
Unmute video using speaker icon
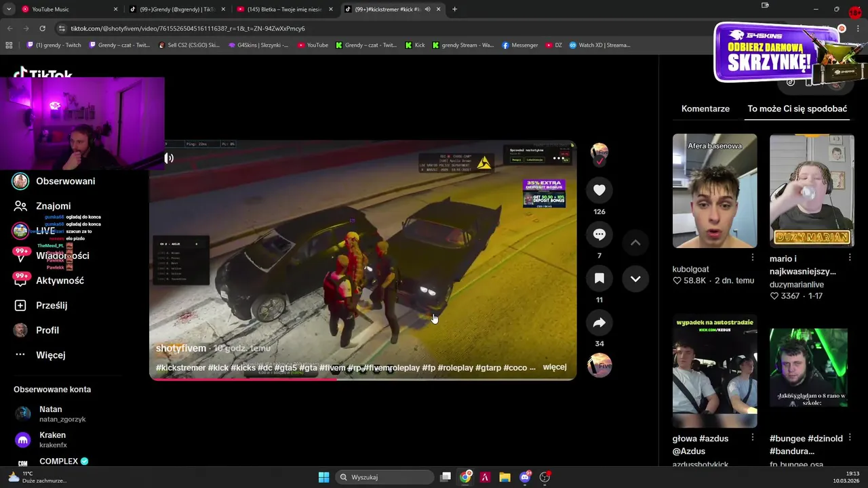169,158
